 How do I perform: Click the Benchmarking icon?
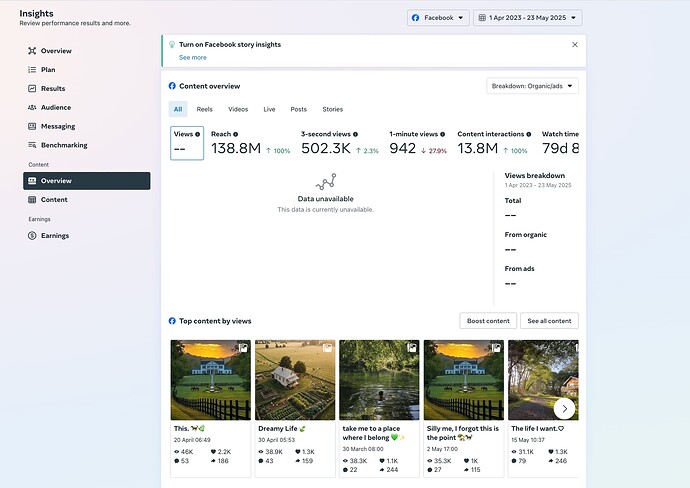[32, 145]
